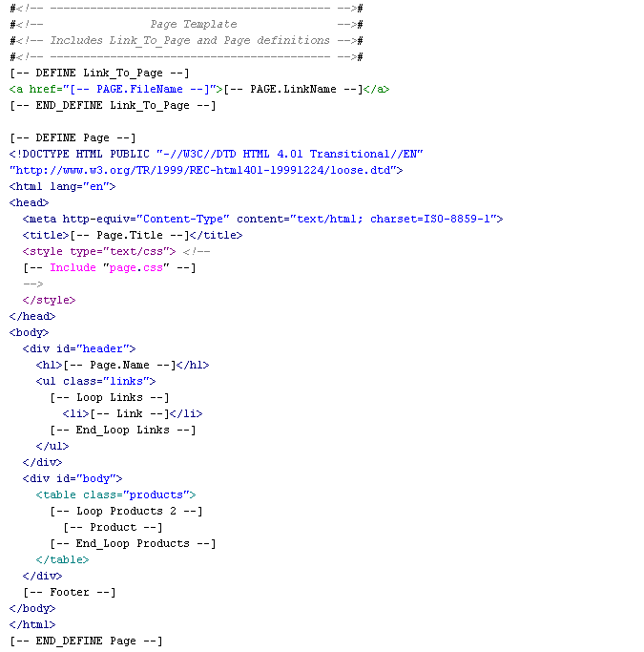Click the ul class="links" opening tag
This screenshot has height=652, width=644.
coord(95,381)
